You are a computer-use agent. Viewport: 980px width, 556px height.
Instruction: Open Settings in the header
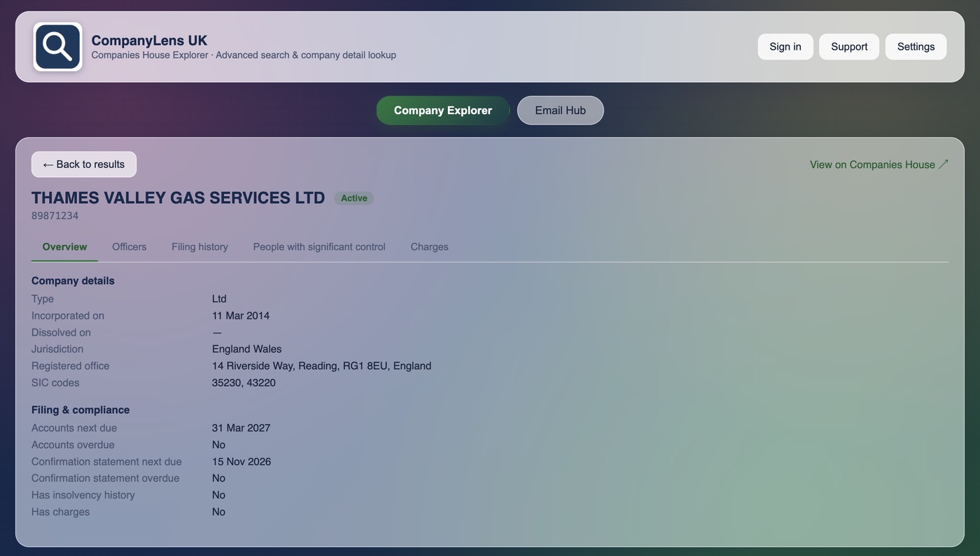[916, 47]
